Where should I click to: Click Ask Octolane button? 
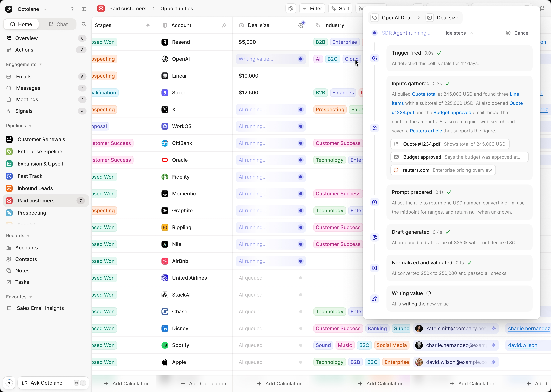[x=53, y=383]
